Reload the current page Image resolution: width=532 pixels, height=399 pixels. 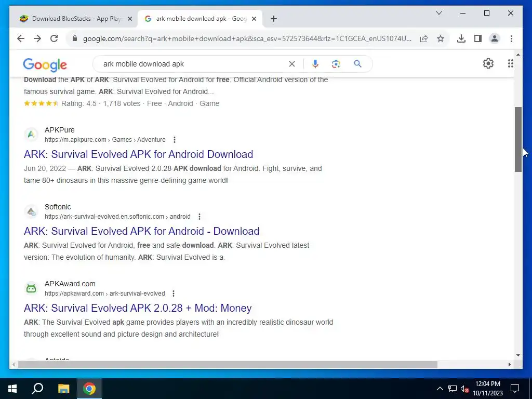coord(54,38)
